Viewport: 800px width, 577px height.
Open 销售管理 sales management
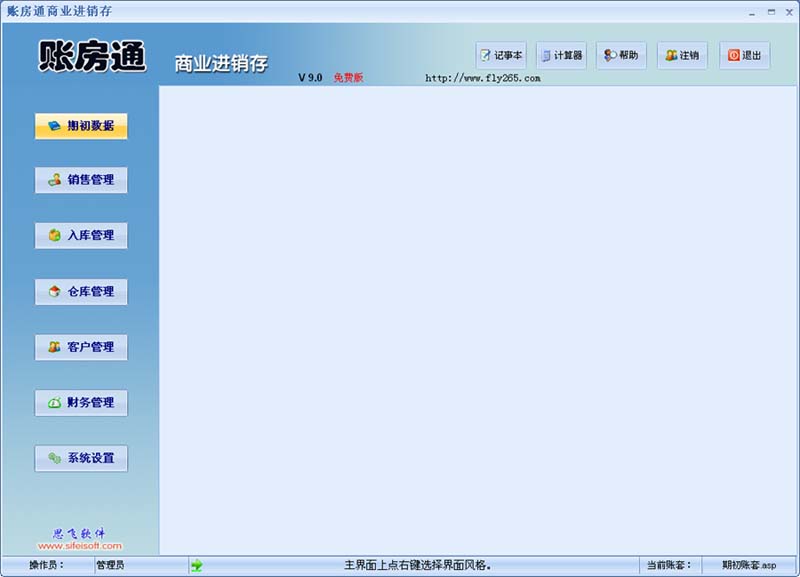coord(81,180)
